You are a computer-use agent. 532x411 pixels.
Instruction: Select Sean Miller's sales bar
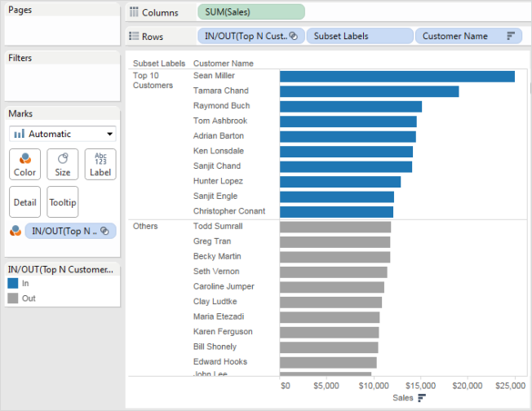397,76
